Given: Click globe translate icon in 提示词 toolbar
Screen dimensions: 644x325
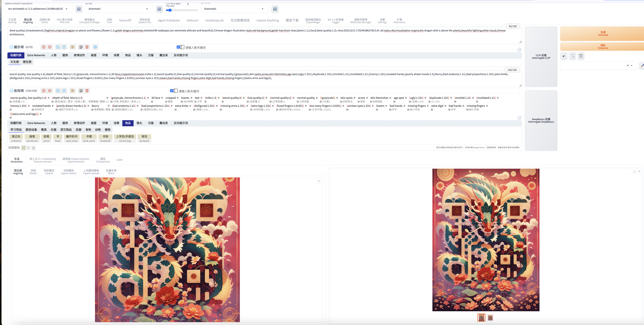Looking at the screenshot, I should pos(44,47).
